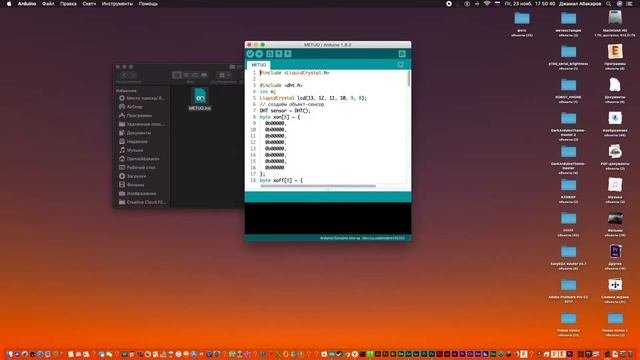Click the Save sketch down-arrow icon
Screen dimensions: 640x360
(x=288, y=54)
